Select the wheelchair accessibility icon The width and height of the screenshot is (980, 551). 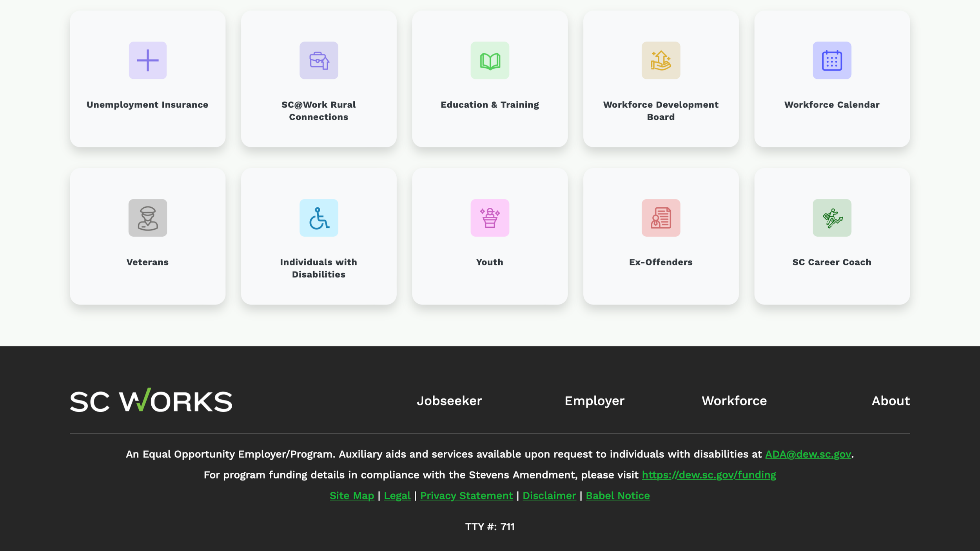pos(319,218)
